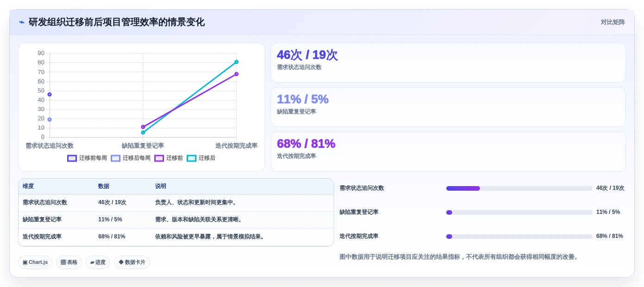Click the purple data point at 11
This screenshot has width=644, height=287.
(x=143, y=127)
